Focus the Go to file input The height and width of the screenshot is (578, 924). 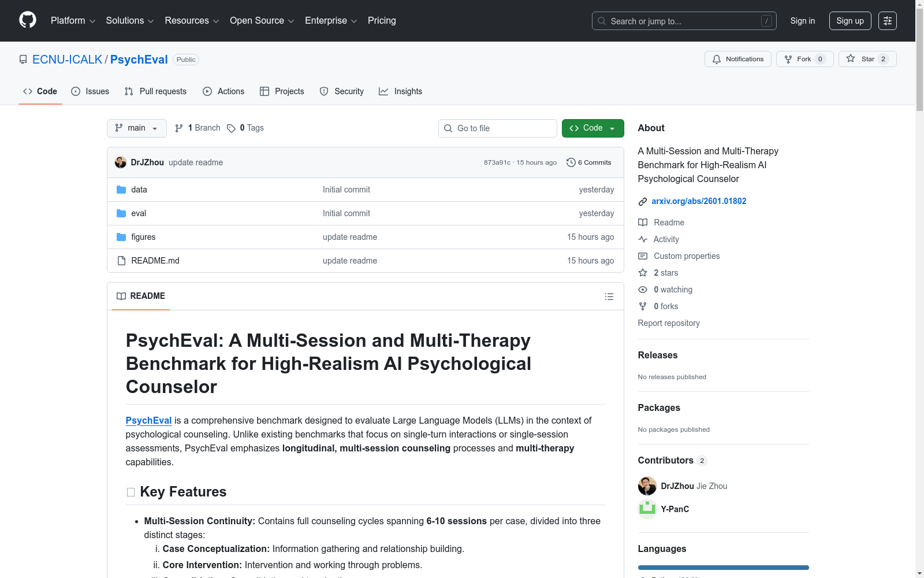pyautogui.click(x=498, y=128)
